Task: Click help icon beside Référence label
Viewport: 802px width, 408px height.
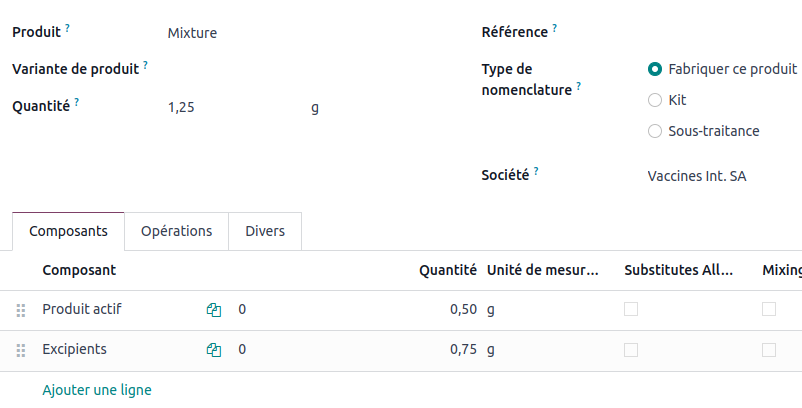Action: [x=555, y=28]
